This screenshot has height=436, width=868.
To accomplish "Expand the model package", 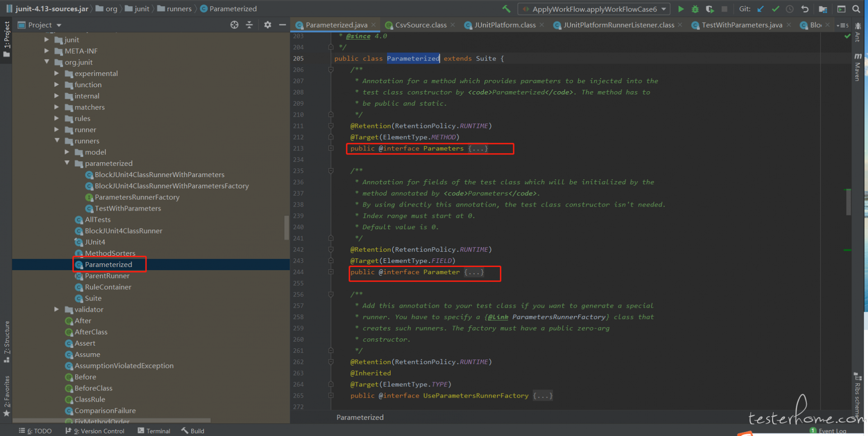I will [x=67, y=152].
